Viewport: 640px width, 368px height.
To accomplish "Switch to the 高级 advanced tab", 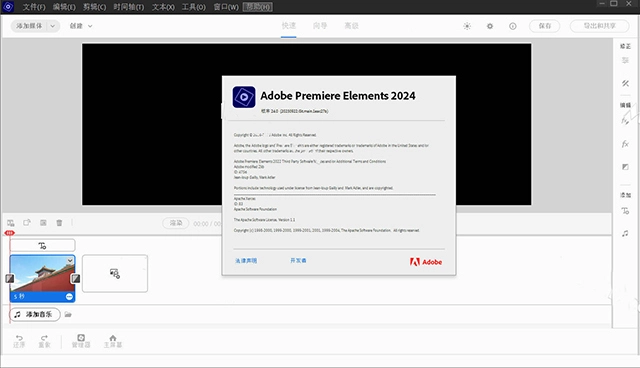I will (351, 26).
